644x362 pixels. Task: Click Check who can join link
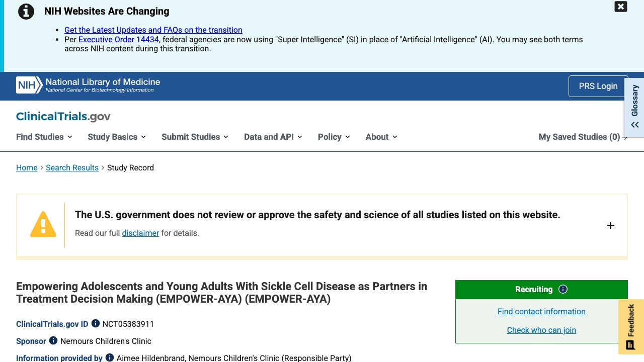[541, 330]
